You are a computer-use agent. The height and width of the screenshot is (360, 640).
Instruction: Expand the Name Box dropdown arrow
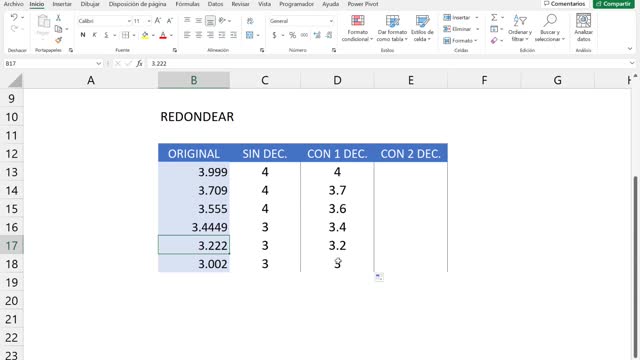point(98,64)
